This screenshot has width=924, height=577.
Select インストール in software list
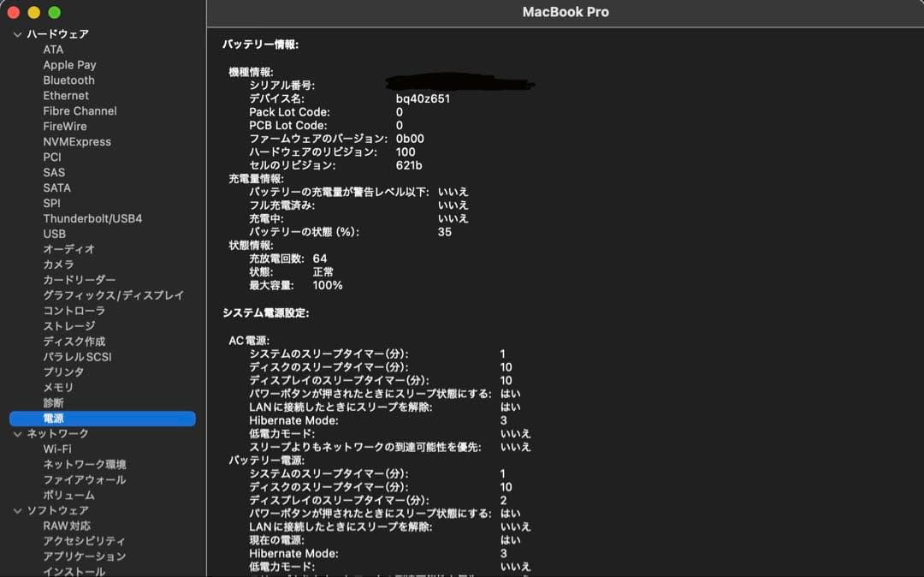[74, 571]
